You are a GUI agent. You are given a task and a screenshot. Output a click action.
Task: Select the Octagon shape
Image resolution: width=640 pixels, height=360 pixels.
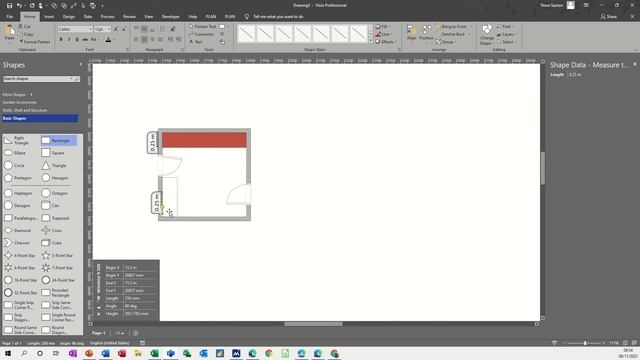coord(55,193)
